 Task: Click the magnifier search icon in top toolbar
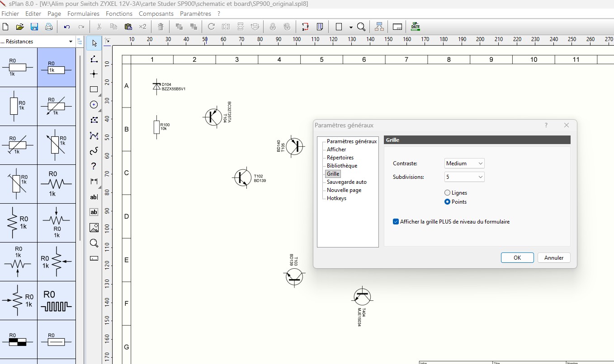pos(361,27)
